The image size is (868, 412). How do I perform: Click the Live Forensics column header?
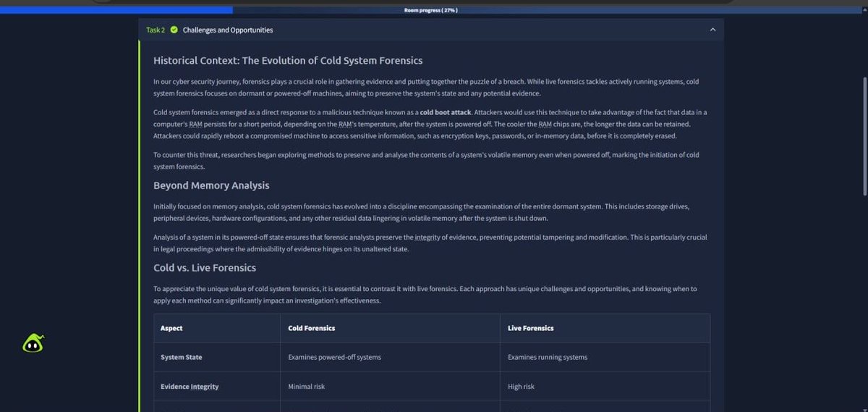pos(531,328)
